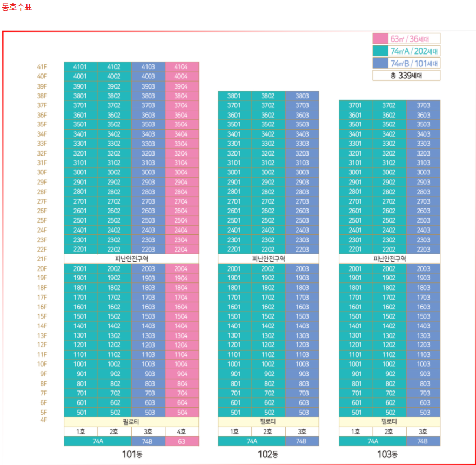Pick the 10F floor label
The width and height of the screenshot is (476, 465).
(42, 364)
